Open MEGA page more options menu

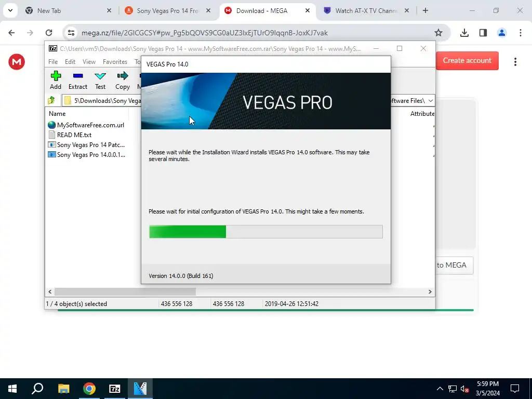pyautogui.click(x=515, y=61)
